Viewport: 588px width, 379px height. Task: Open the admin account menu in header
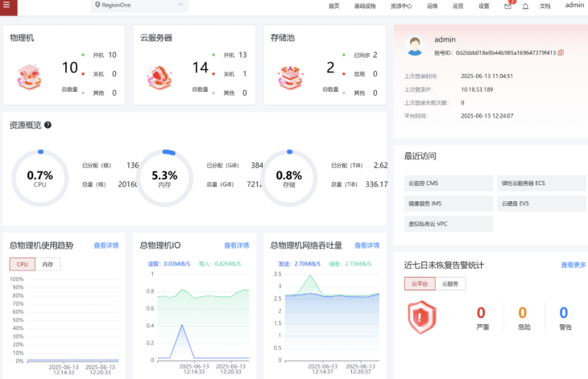[574, 6]
